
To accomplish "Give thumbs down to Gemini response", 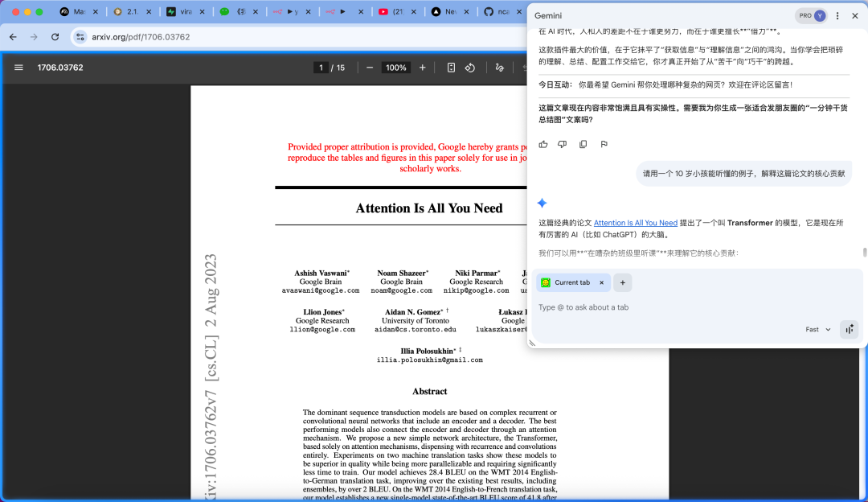I will [x=563, y=144].
